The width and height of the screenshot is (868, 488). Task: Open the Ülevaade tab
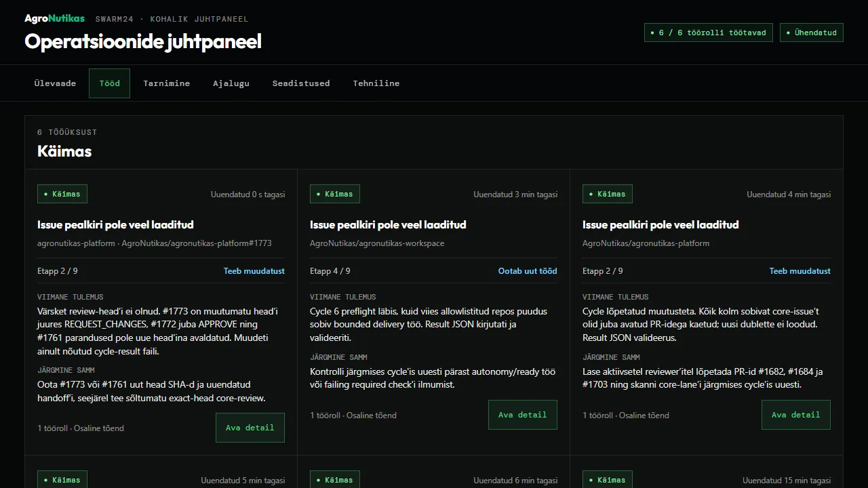55,83
